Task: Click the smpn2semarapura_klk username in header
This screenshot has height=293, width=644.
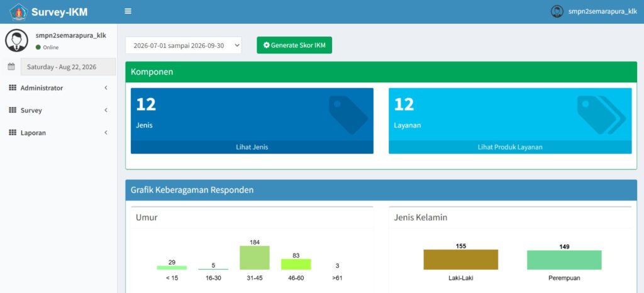Action: tap(602, 11)
